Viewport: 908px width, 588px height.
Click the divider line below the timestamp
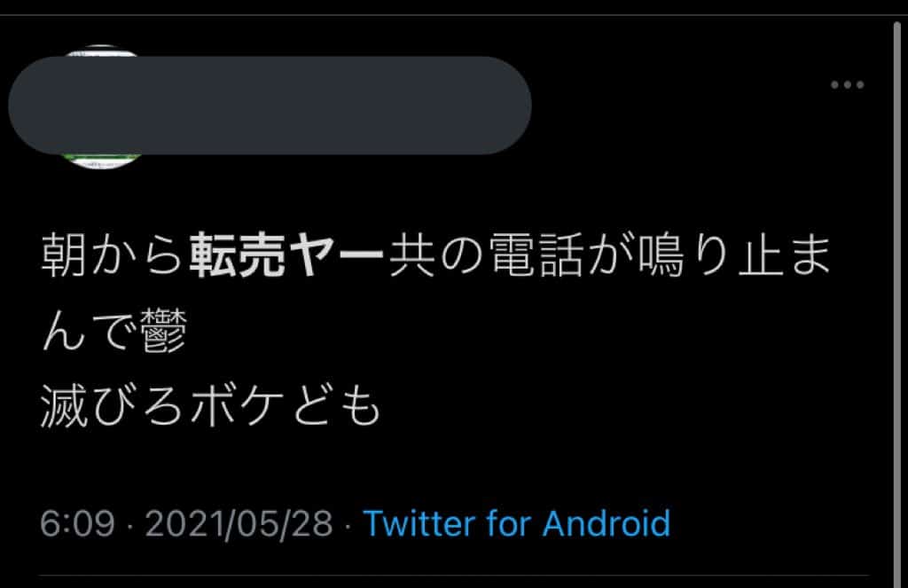point(454,576)
